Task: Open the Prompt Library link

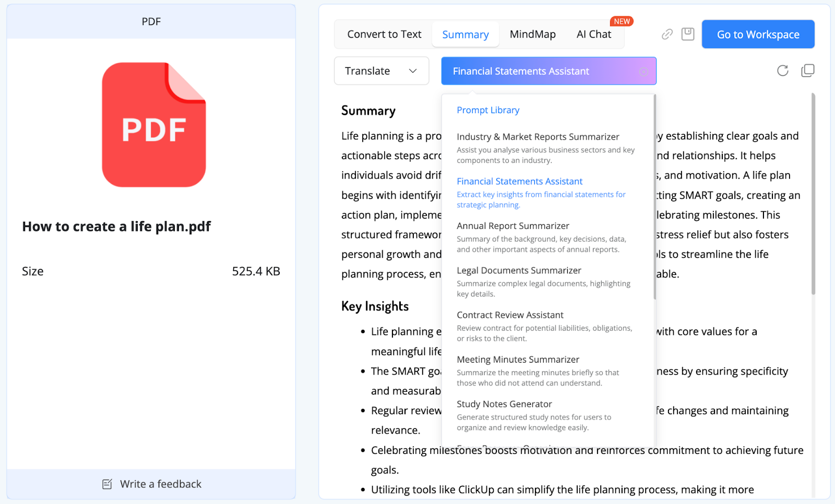Action: point(487,110)
